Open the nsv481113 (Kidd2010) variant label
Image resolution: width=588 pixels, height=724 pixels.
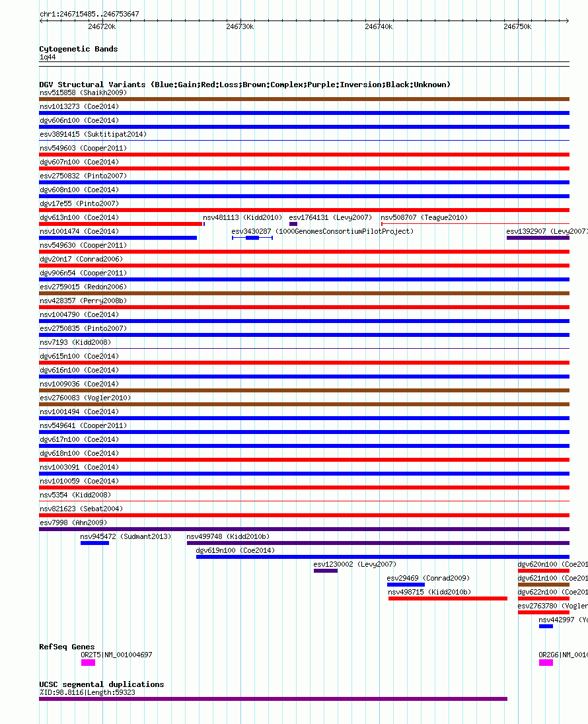click(242, 217)
